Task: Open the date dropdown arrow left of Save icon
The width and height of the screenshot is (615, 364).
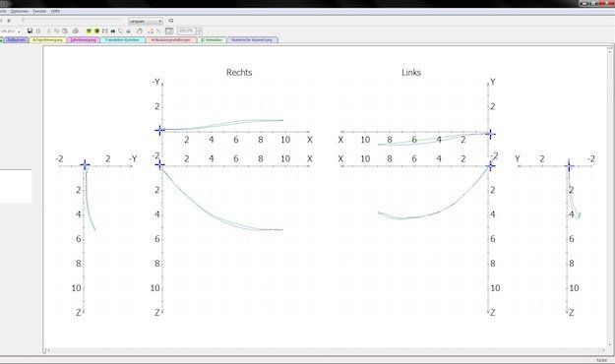Action: 20,31
